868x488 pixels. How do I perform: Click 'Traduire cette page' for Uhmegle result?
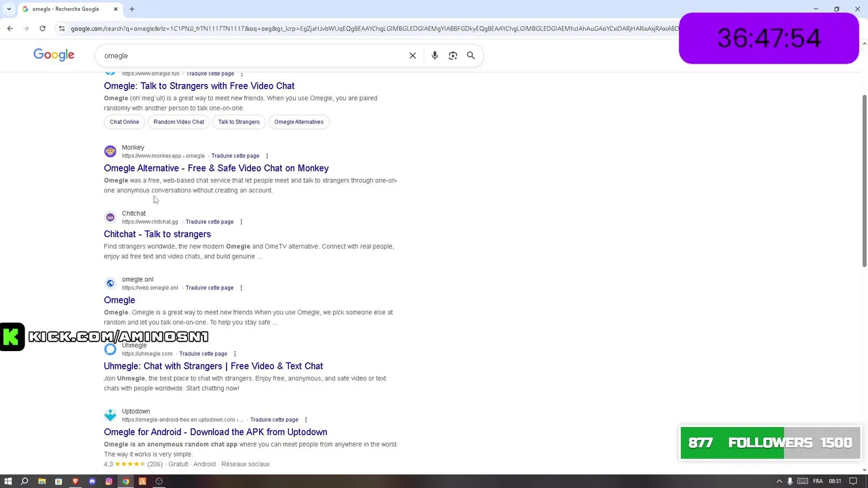[203, 354]
